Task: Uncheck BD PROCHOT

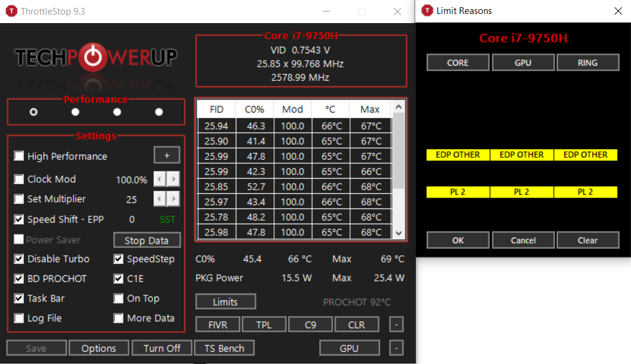Action: click(x=19, y=278)
